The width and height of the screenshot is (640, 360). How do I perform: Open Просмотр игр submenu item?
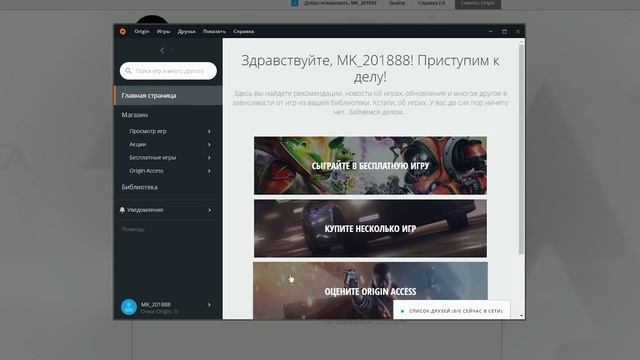pos(148,131)
